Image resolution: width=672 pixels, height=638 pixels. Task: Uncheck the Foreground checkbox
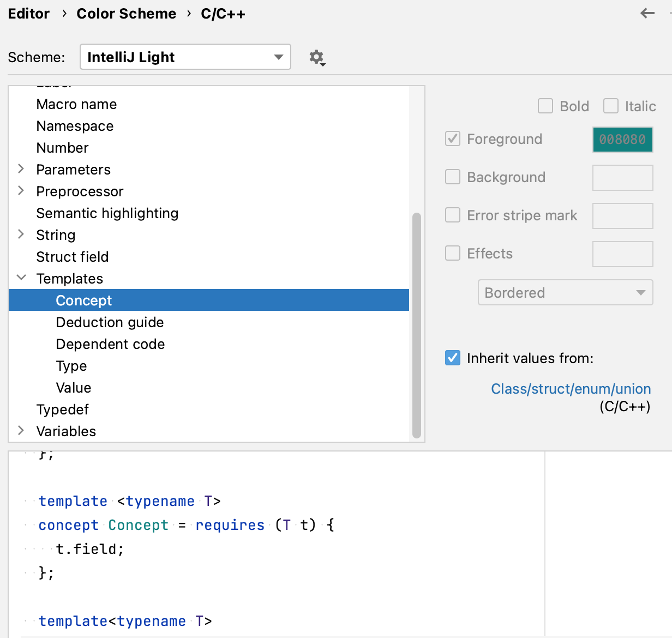coord(453,139)
